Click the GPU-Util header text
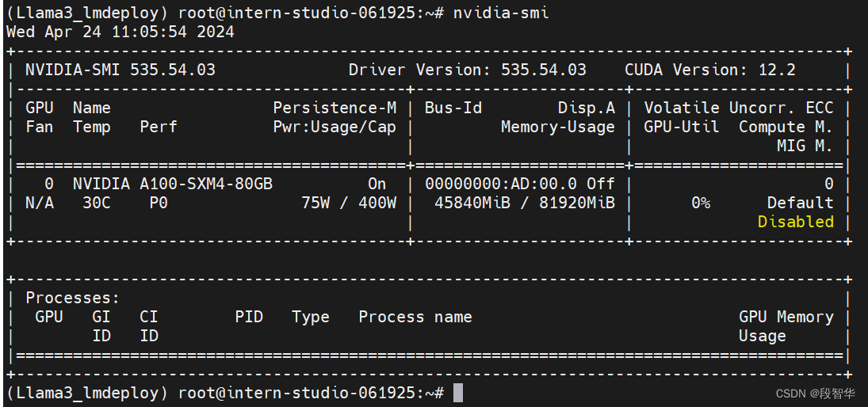Image resolution: width=868 pixels, height=407 pixels. point(682,127)
